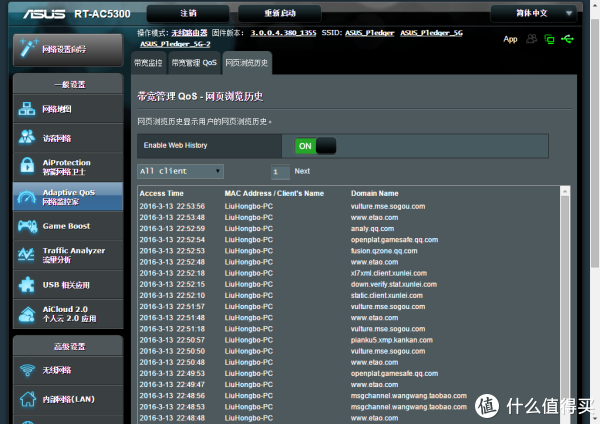Click the 22:52:54 openplat.gamesafe.qq.com entry

(x=394, y=240)
